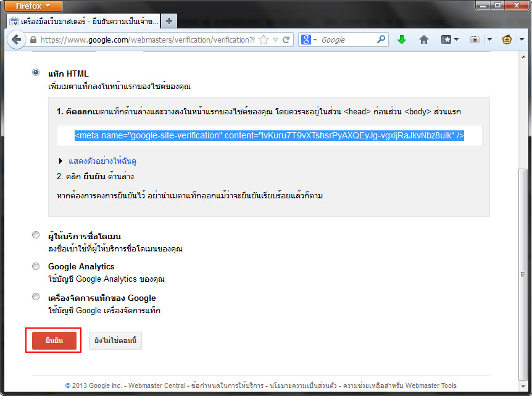Click the แท็ก HTML heading text
The image size is (532, 396).
[68, 74]
